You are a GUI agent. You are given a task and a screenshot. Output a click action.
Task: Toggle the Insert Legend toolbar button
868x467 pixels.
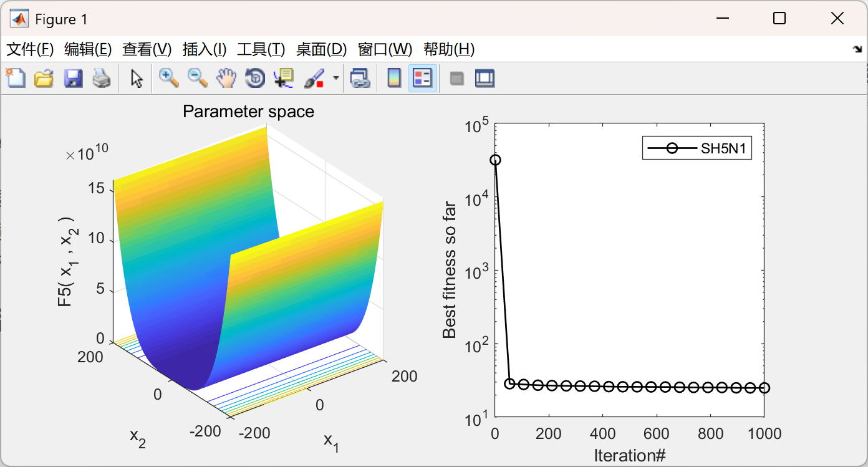[x=423, y=78]
